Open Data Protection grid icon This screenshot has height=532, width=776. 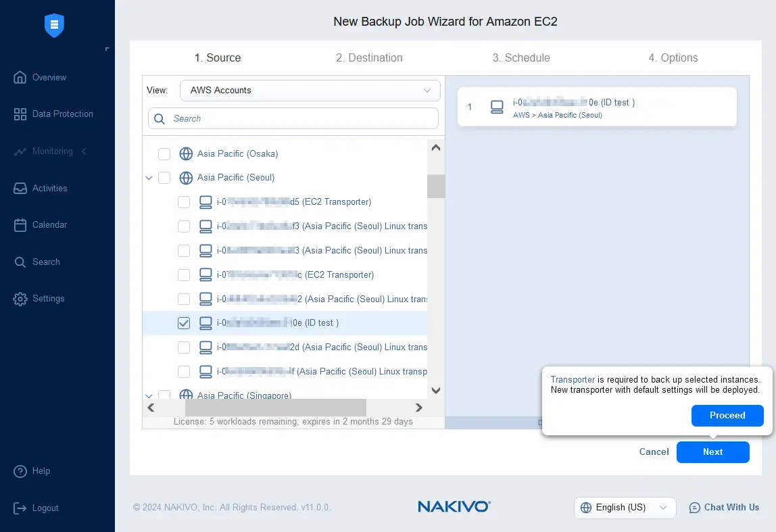[x=20, y=114]
